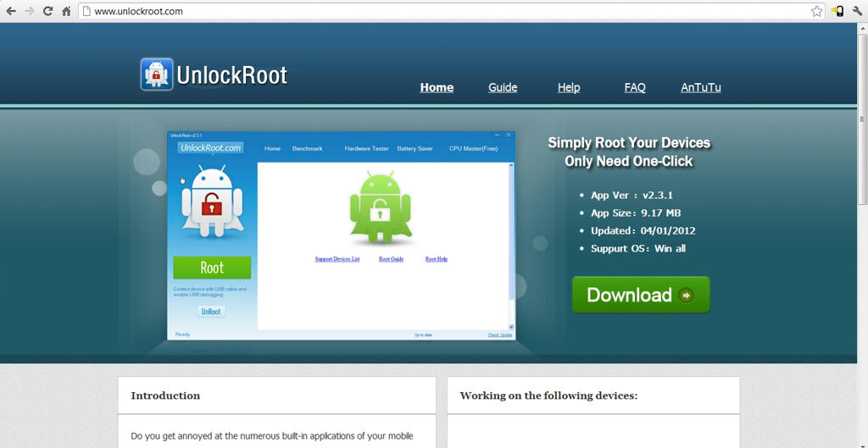Select the CPU Master(Free) tab in app preview
The image size is (868, 448).
tap(473, 148)
